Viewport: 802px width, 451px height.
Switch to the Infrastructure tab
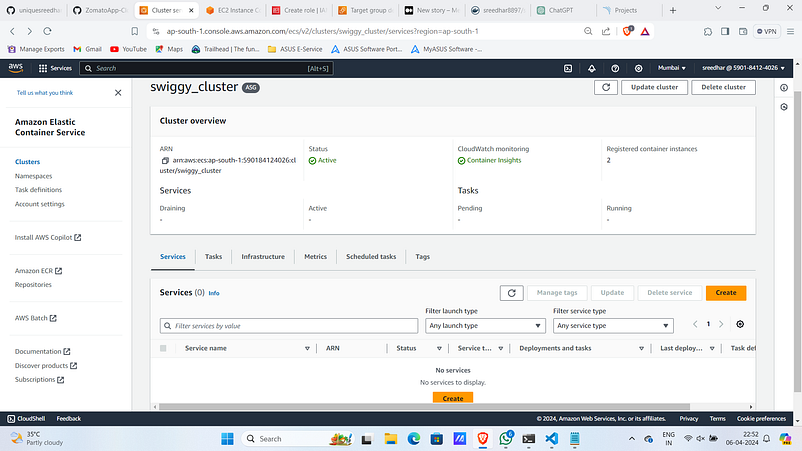(x=263, y=257)
